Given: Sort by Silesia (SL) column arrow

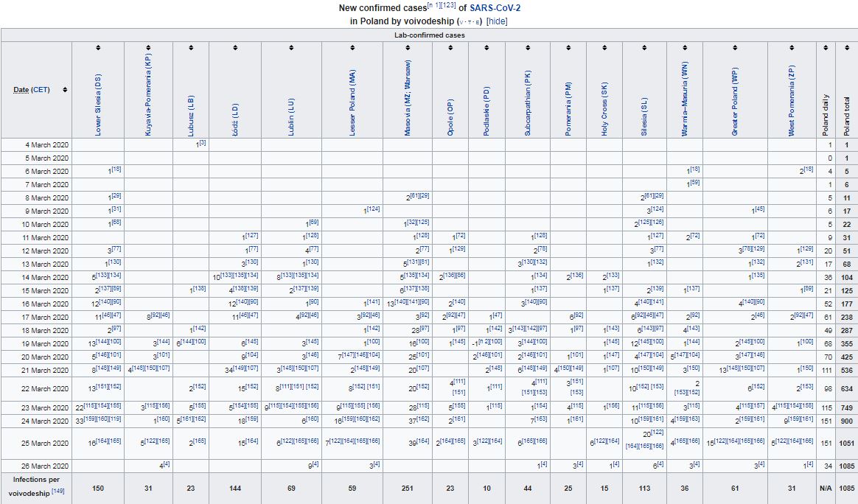Looking at the screenshot, I should click(x=644, y=48).
